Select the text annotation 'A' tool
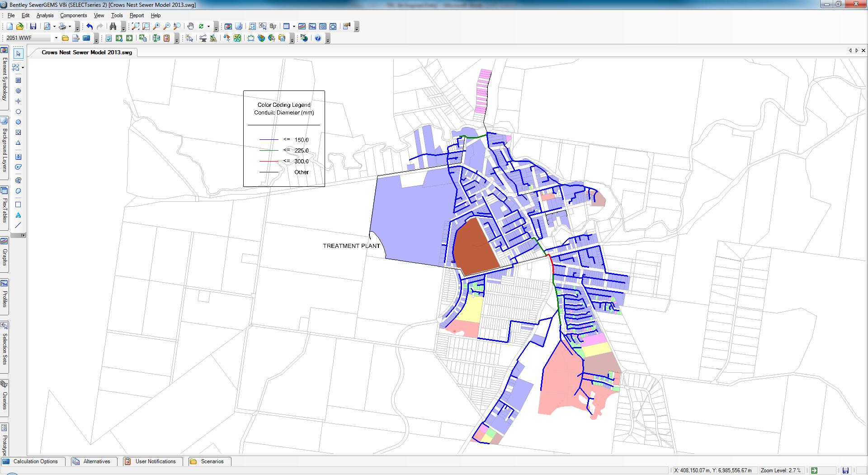The image size is (868, 475). pyautogui.click(x=18, y=215)
